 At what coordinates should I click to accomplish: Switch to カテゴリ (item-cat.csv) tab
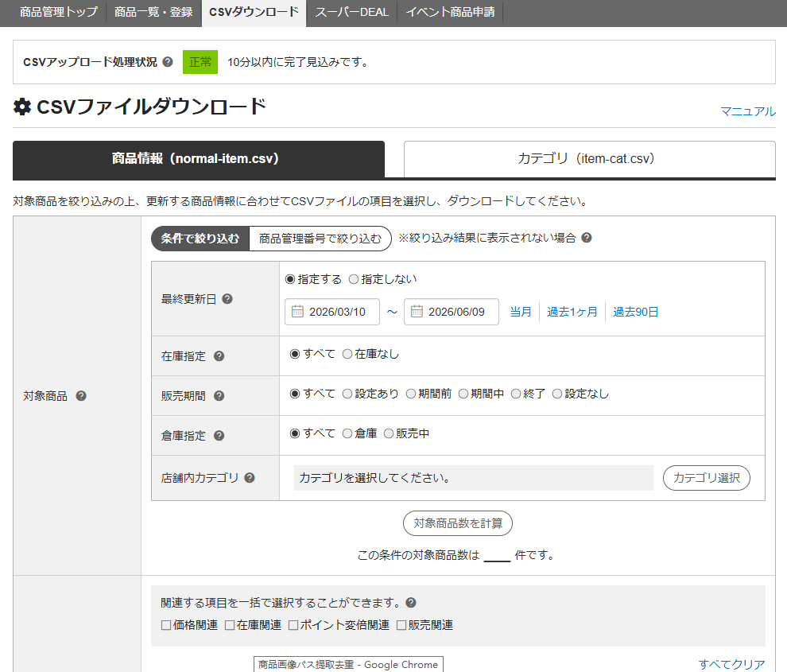pos(590,159)
